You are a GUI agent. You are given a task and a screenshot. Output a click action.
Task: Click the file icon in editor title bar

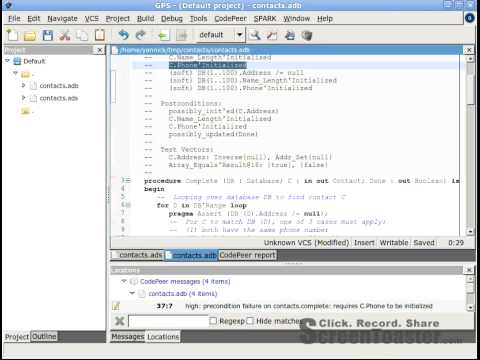coord(115,50)
